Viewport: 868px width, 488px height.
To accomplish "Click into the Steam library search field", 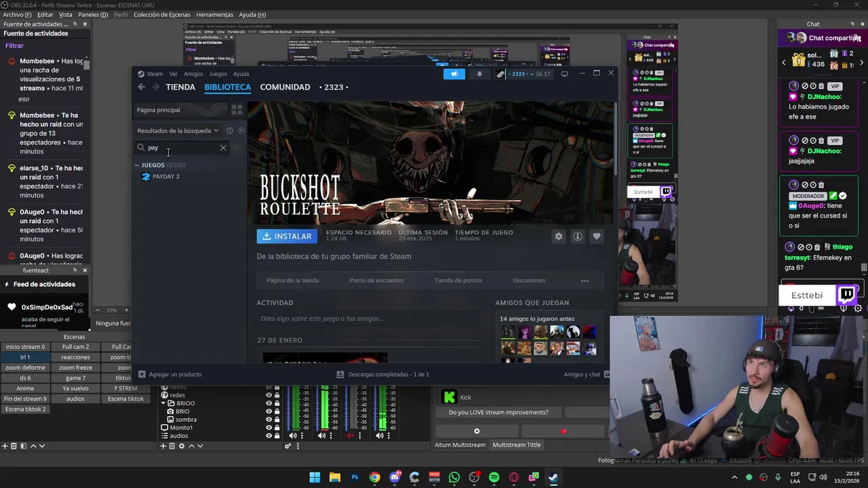I will tap(182, 147).
